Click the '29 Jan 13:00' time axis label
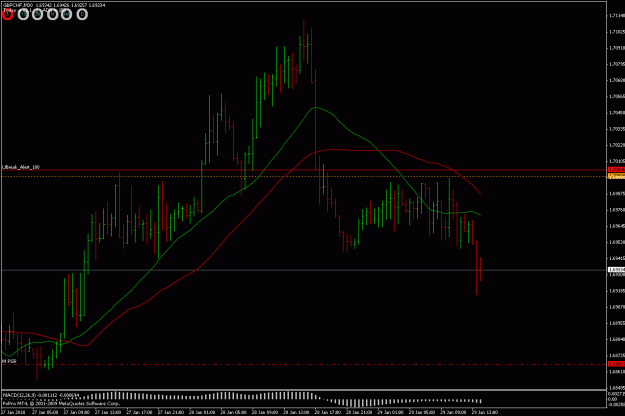The width and height of the screenshot is (625, 416). coord(485,412)
